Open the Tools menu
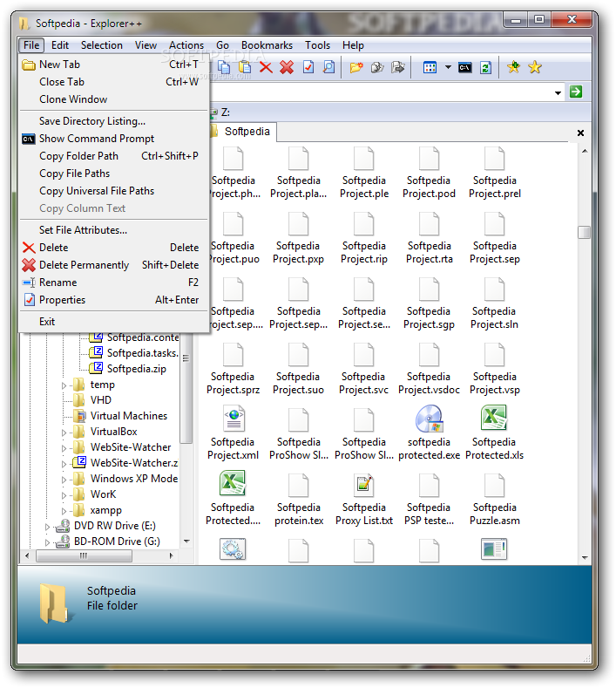 317,45
